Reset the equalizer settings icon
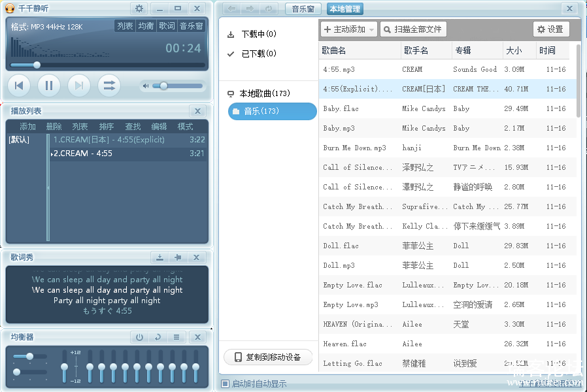The height and width of the screenshot is (392, 587). tap(158, 337)
